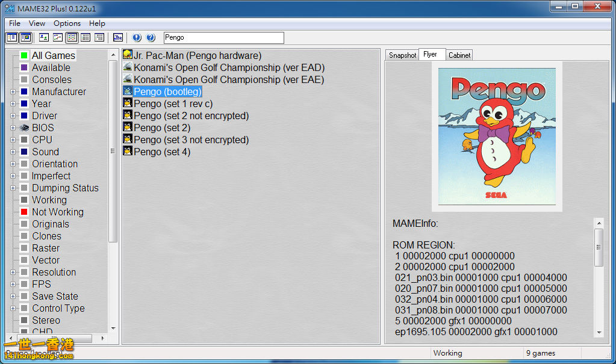Switch to small icons view
This screenshot has height=364, width=616.
[x=58, y=38]
